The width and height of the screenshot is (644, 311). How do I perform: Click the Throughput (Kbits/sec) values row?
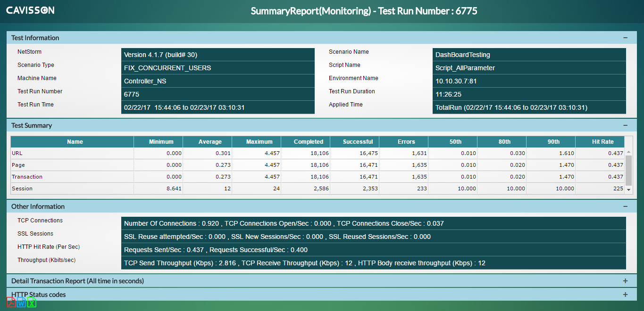(x=374, y=263)
